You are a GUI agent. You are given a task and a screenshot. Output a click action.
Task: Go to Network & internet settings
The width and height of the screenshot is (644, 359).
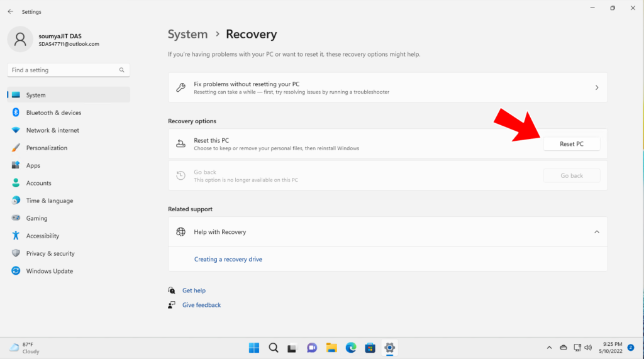(69, 130)
